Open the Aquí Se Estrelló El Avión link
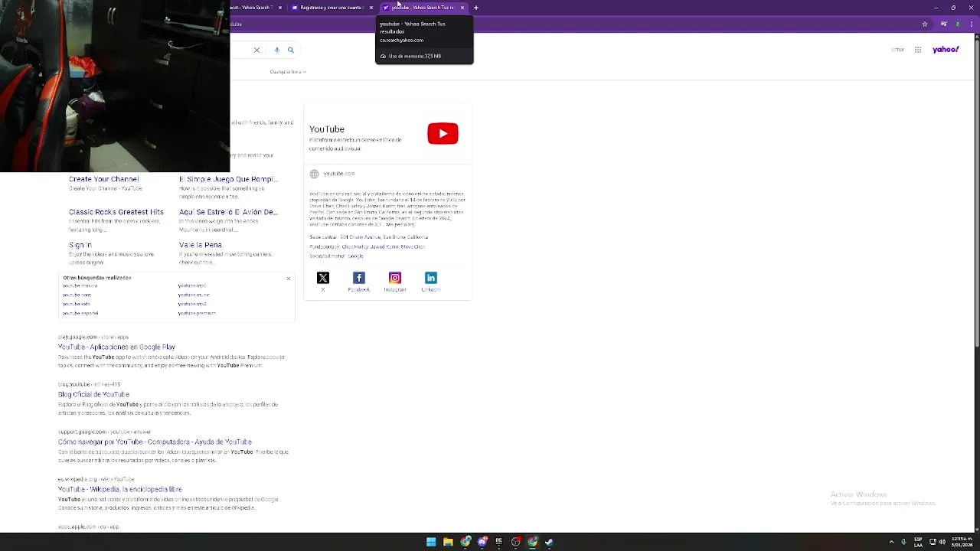The width and height of the screenshot is (980, 551). tap(228, 212)
